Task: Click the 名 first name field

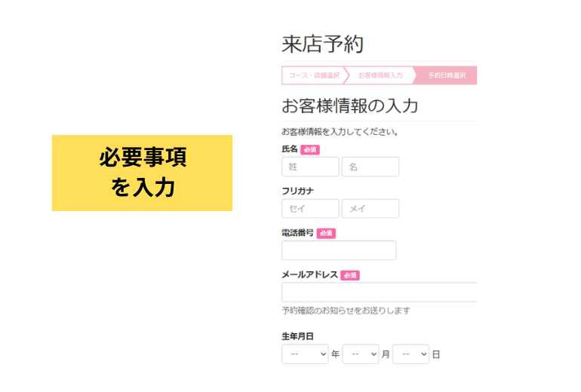Action: click(x=370, y=167)
